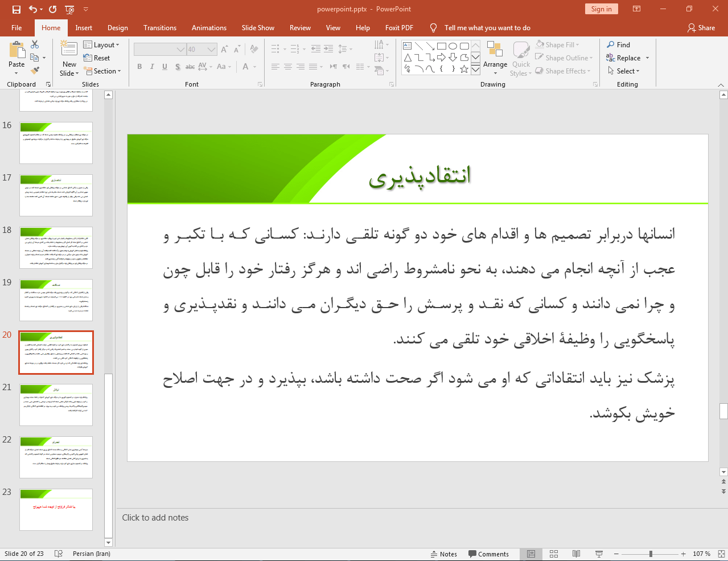
Task: Switch to the Transitions tab
Action: [160, 28]
